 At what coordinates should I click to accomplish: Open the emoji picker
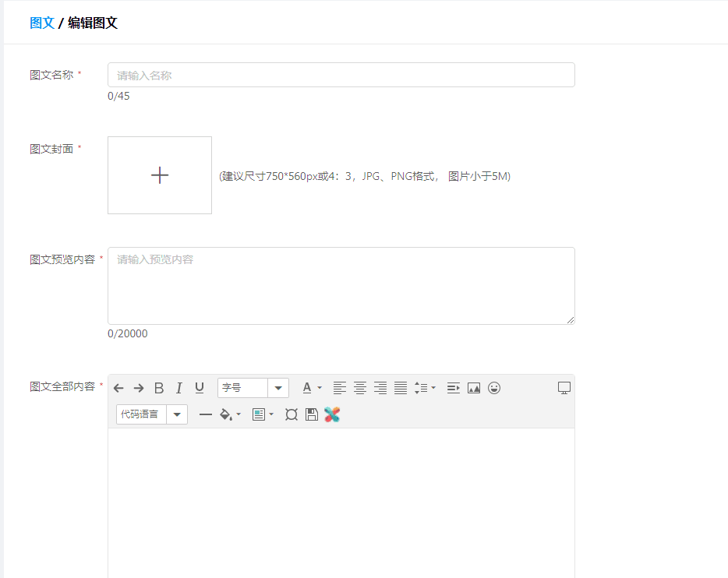[494, 388]
